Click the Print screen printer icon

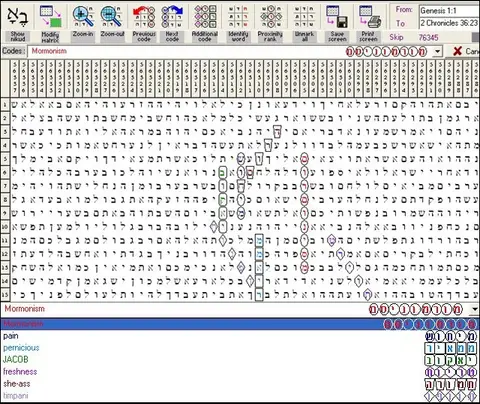(370, 16)
